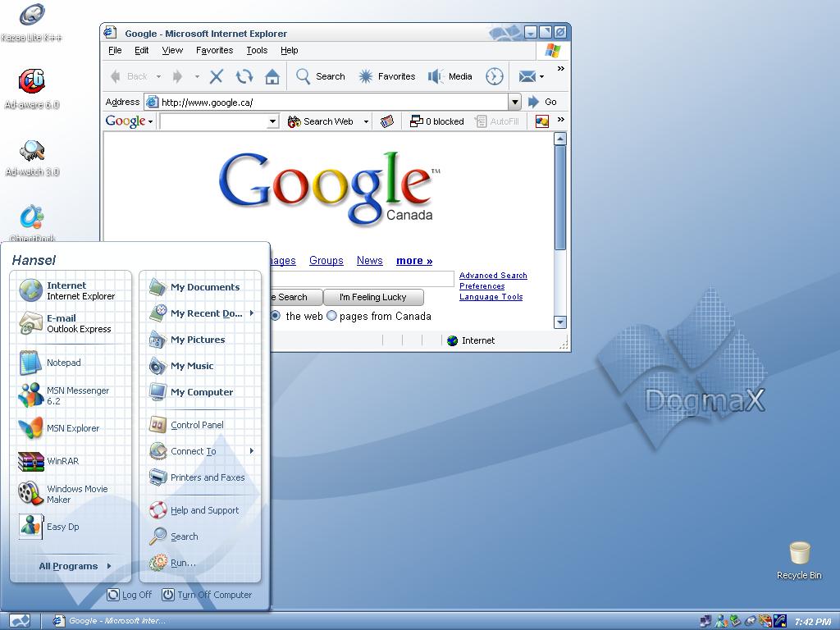This screenshot has height=630, width=840.
Task: Open the Search Web dropdown arrow
Action: (367, 121)
